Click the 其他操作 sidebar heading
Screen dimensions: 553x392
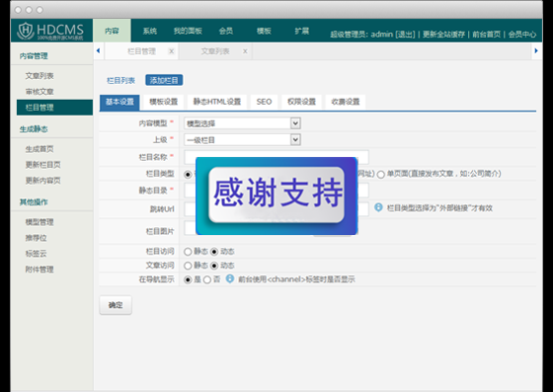pos(34,202)
